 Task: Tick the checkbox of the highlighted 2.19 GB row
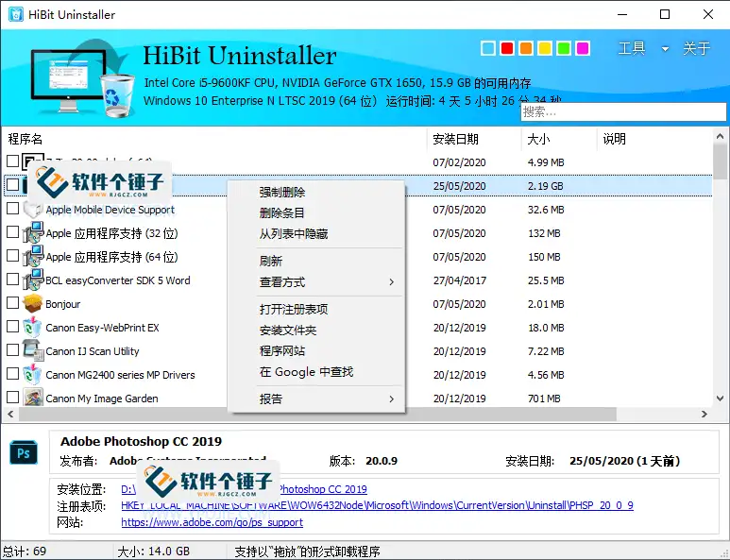click(12, 185)
